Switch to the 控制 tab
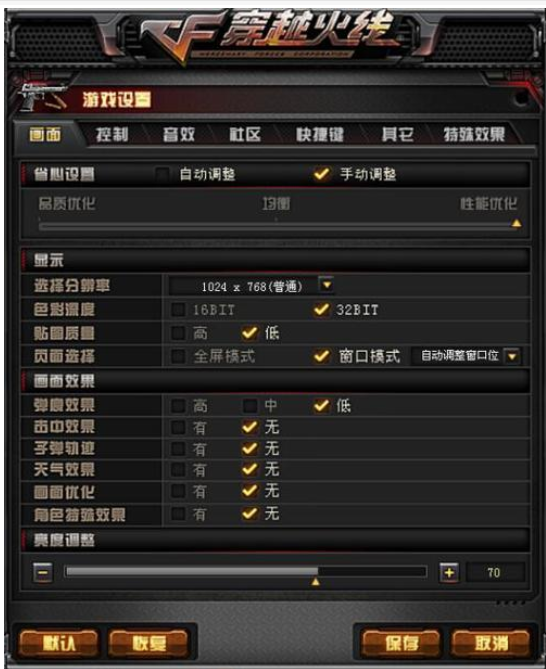The height and width of the screenshot is (669, 546). click(112, 135)
